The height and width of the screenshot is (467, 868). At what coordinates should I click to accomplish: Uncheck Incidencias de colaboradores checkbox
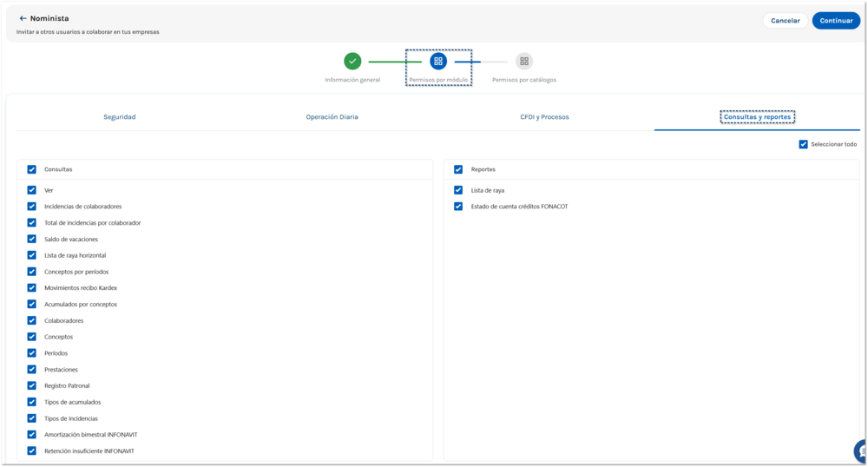32,207
